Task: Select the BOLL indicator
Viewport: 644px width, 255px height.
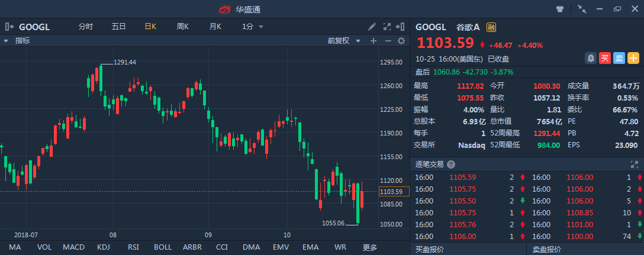Action: tap(163, 247)
